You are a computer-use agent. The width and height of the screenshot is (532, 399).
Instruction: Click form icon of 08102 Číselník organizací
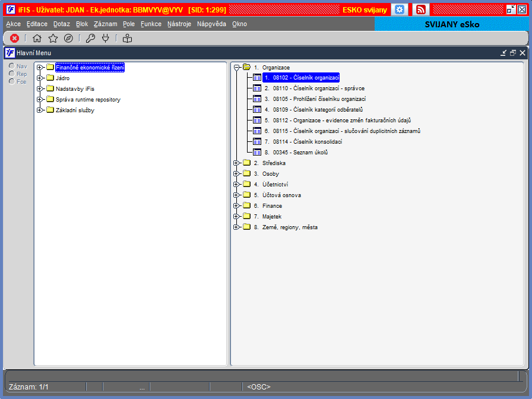(257, 78)
